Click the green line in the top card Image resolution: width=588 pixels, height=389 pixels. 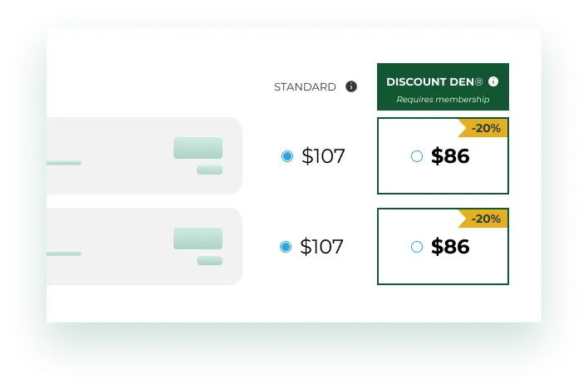pyautogui.click(x=64, y=163)
